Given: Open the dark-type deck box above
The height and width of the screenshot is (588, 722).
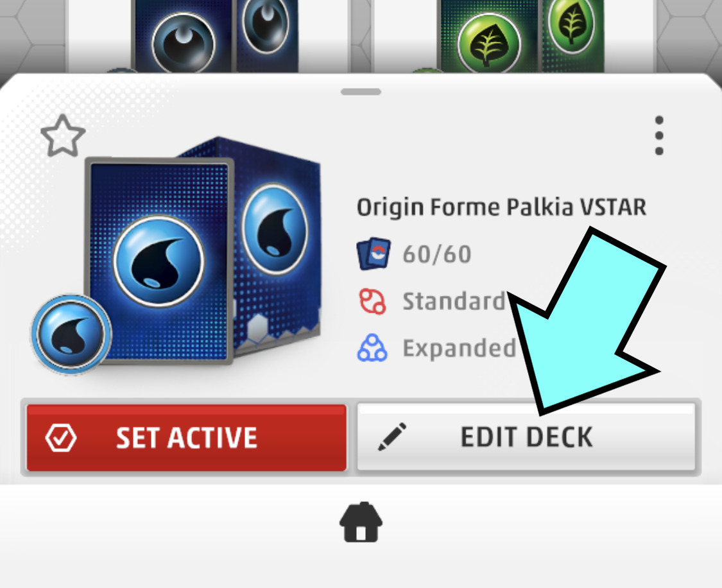Looking at the screenshot, I should pyautogui.click(x=215, y=36).
